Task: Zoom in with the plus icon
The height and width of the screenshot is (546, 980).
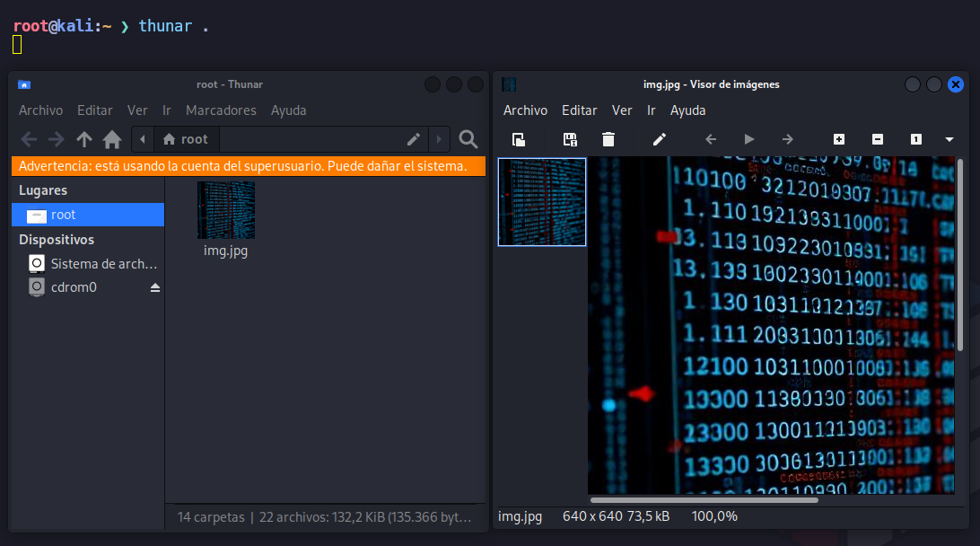Action: [839, 139]
